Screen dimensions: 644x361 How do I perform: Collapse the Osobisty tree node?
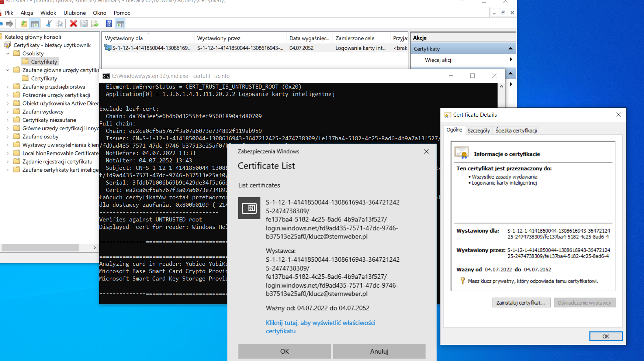pos(8,54)
